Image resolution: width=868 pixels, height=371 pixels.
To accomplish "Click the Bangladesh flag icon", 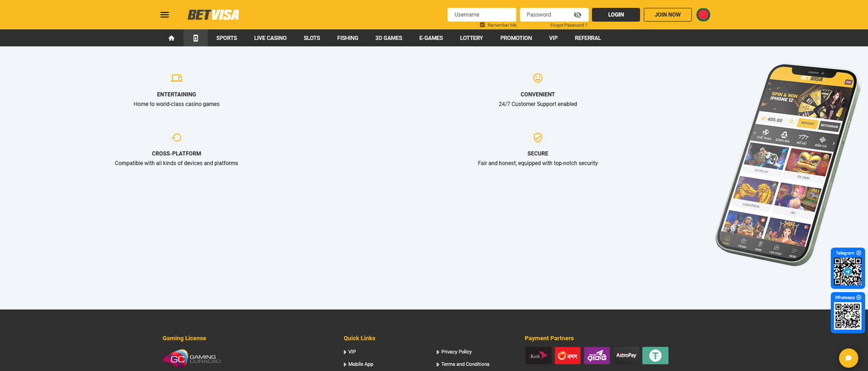I will 703,14.
